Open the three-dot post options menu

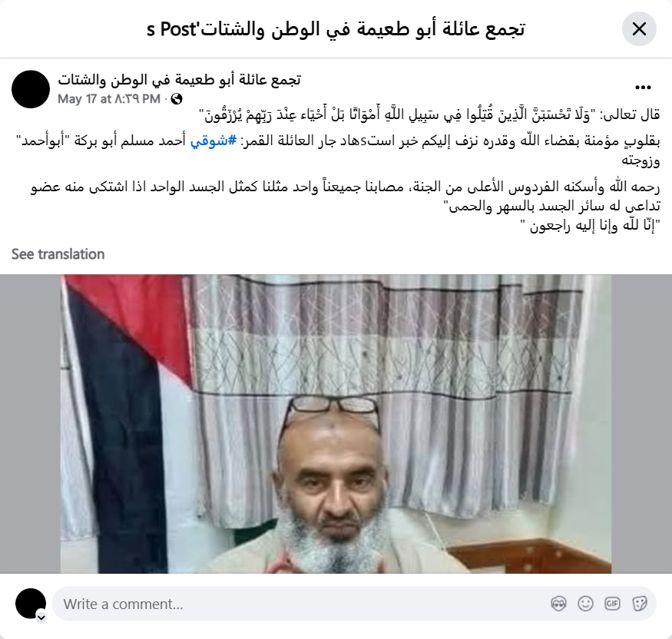643,88
